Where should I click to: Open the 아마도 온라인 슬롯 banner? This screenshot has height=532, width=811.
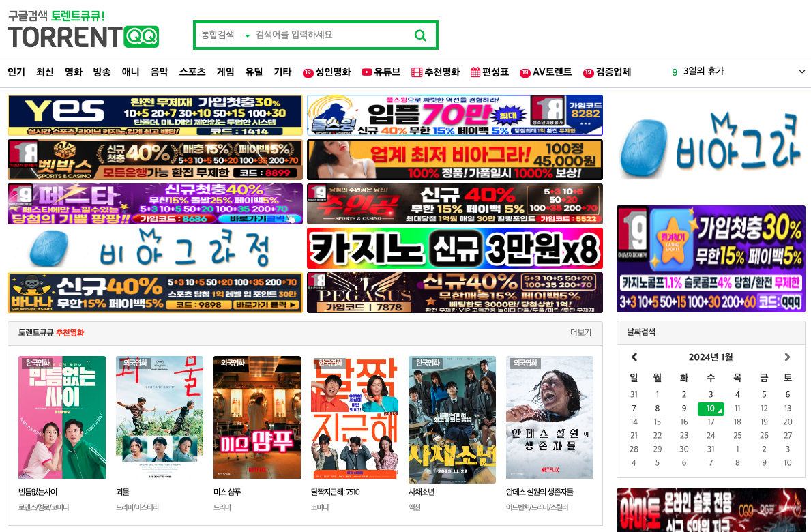click(711, 510)
